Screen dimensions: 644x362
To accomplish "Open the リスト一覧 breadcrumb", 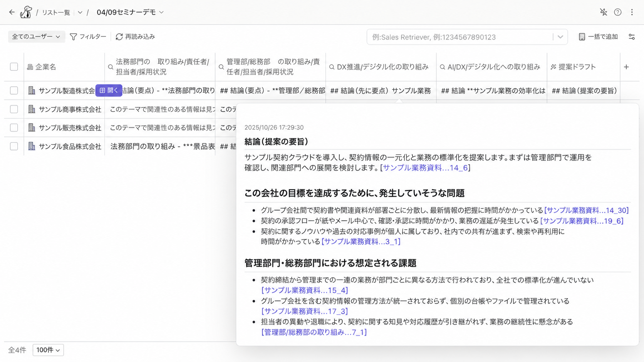I will coord(56,12).
